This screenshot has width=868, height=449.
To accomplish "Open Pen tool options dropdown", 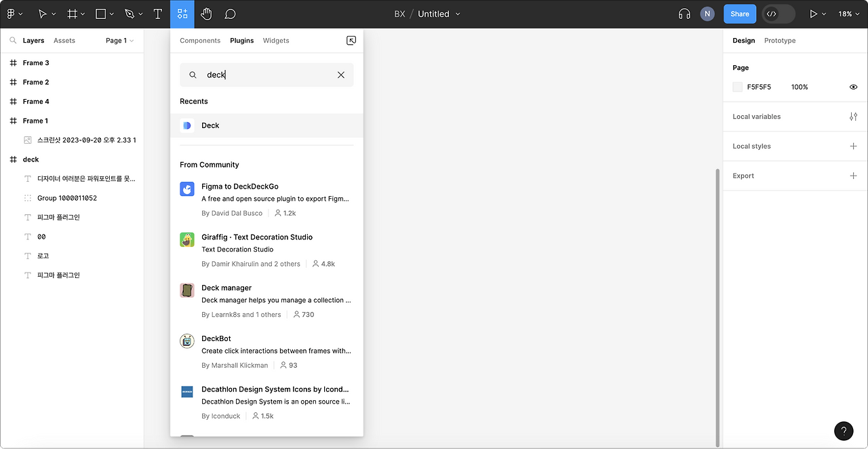I will [x=140, y=14].
